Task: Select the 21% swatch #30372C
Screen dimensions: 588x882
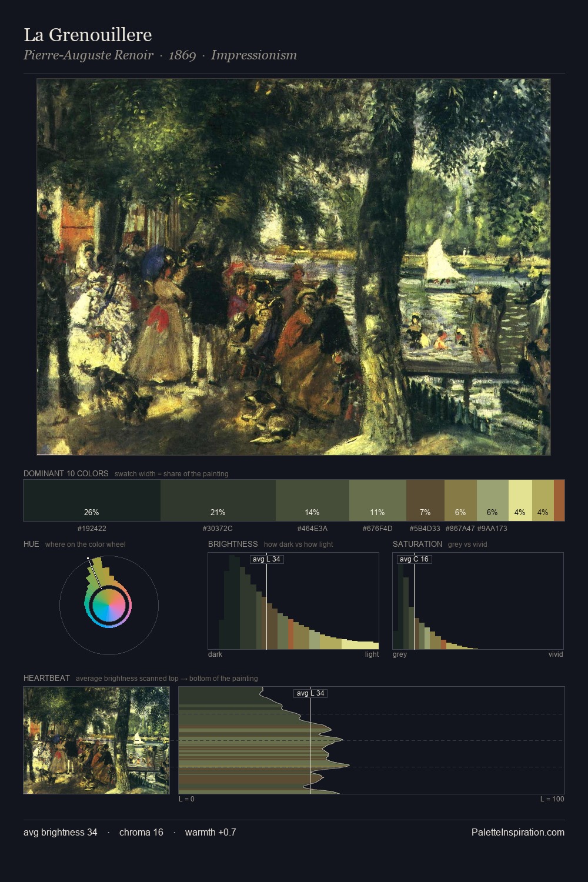Action: tap(218, 500)
